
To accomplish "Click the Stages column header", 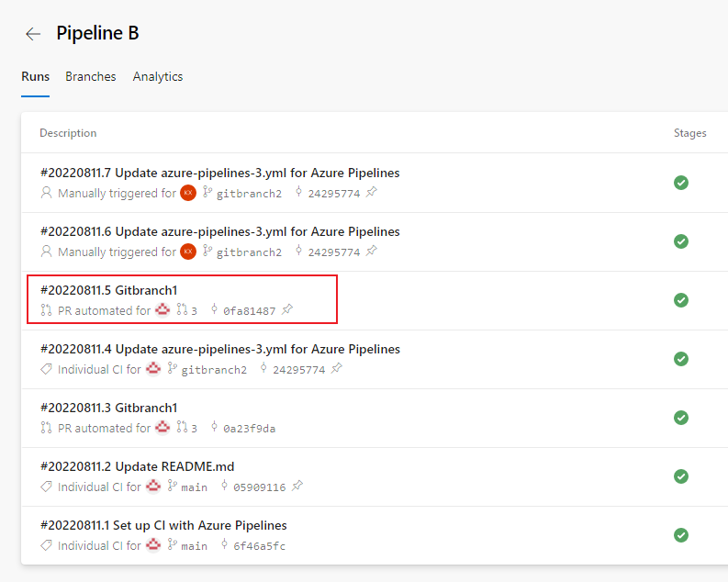I will (689, 133).
